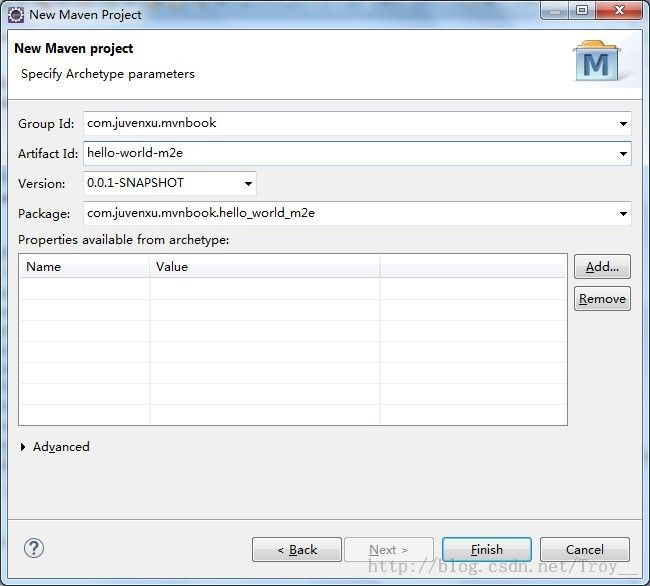This screenshot has width=650, height=586.
Task: Click the Eclipse icon in title bar
Action: (x=16, y=15)
